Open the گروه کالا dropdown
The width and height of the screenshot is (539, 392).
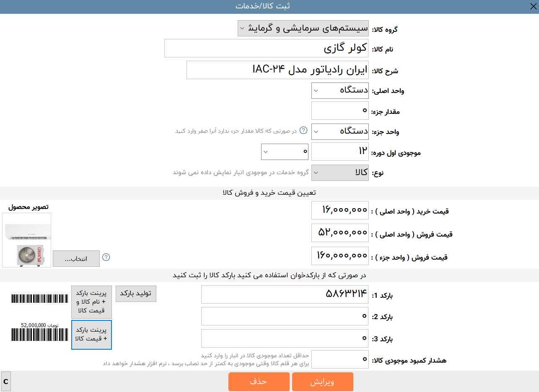coord(303,28)
